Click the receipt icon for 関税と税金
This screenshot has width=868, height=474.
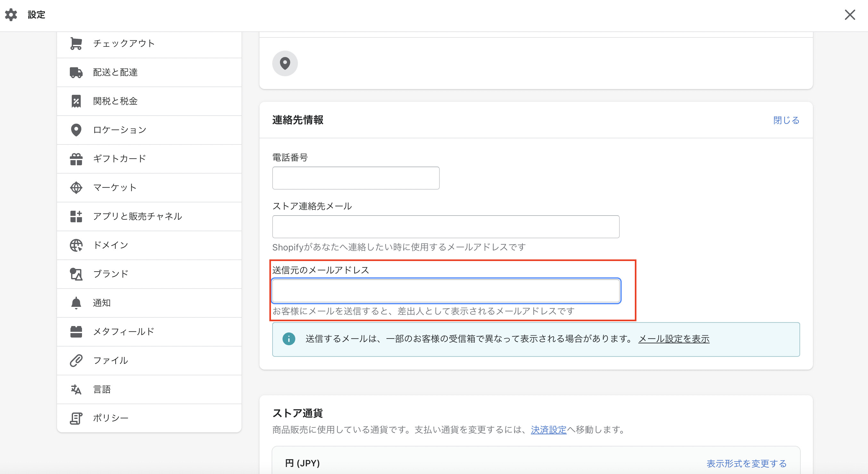76,101
